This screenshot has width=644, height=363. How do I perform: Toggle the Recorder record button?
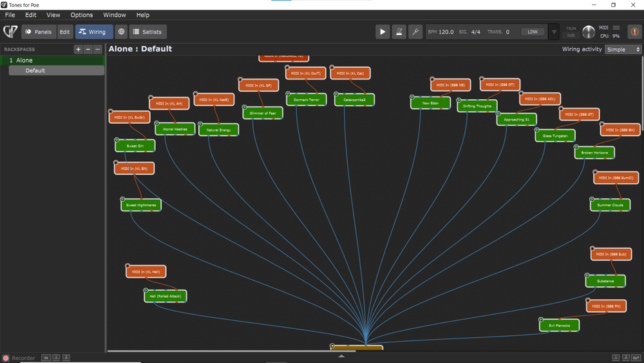coord(6,358)
